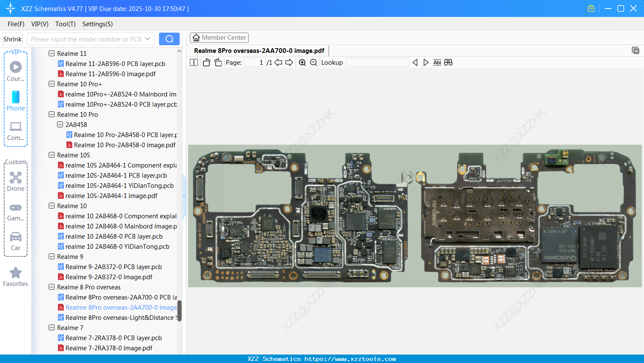Click the tree panel collapse handle

[184, 195]
